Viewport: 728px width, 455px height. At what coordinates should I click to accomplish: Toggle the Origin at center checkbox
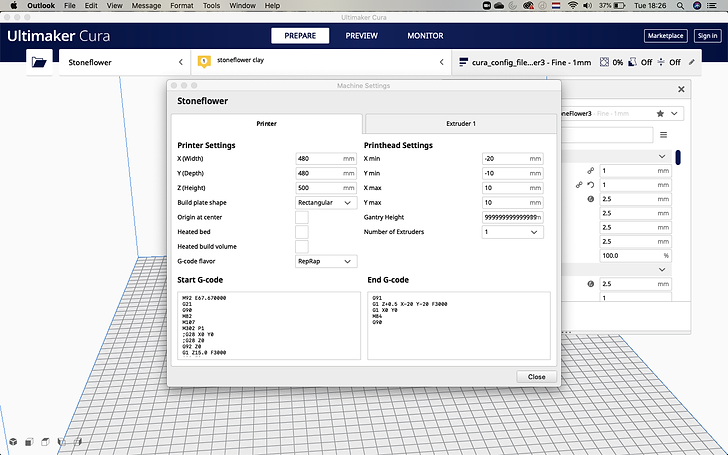point(302,217)
